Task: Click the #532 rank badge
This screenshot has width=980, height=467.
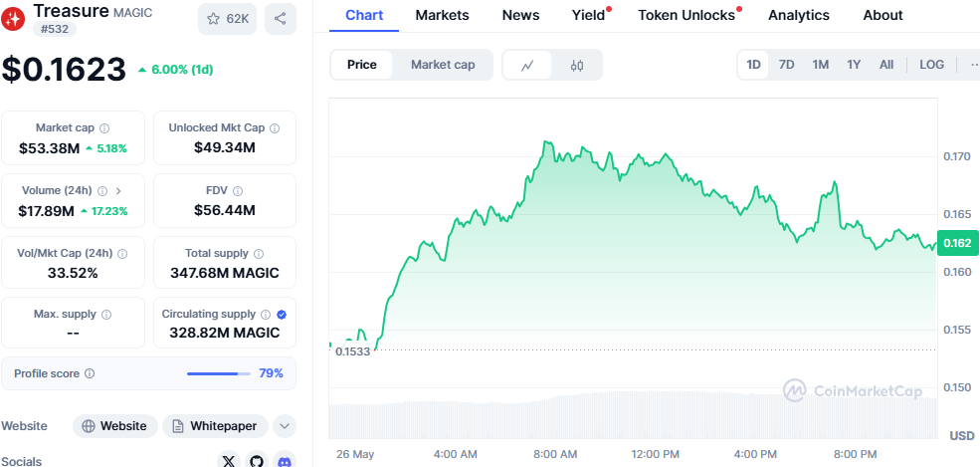Action: 55,30
